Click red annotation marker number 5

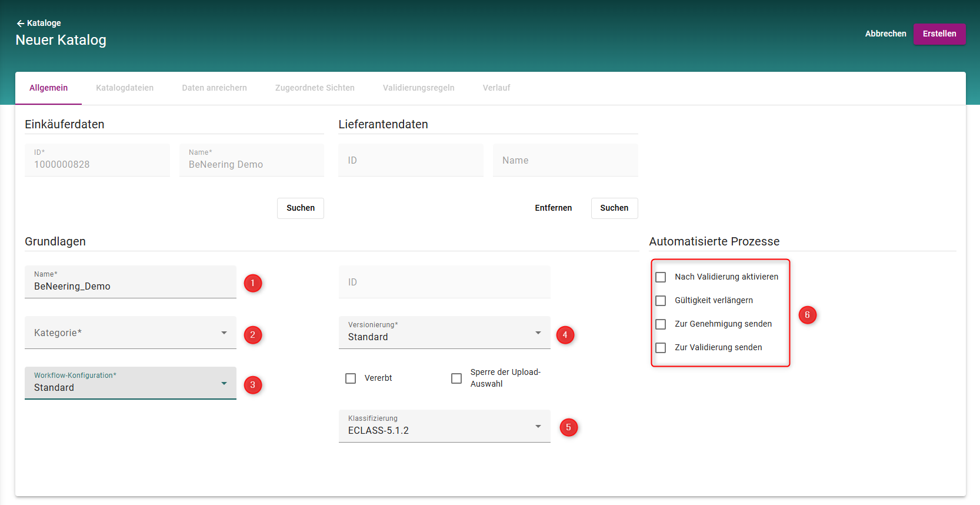pos(568,427)
